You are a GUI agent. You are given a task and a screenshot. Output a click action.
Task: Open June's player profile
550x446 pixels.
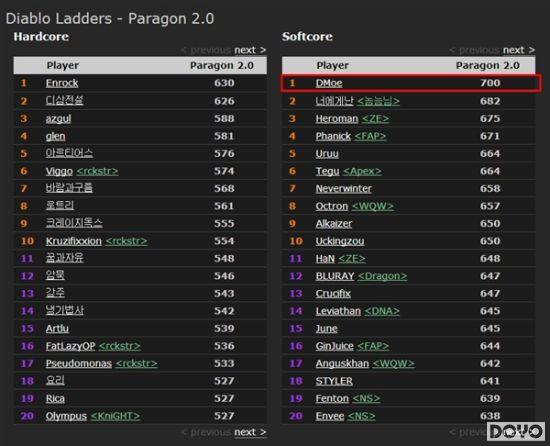pyautogui.click(x=327, y=329)
